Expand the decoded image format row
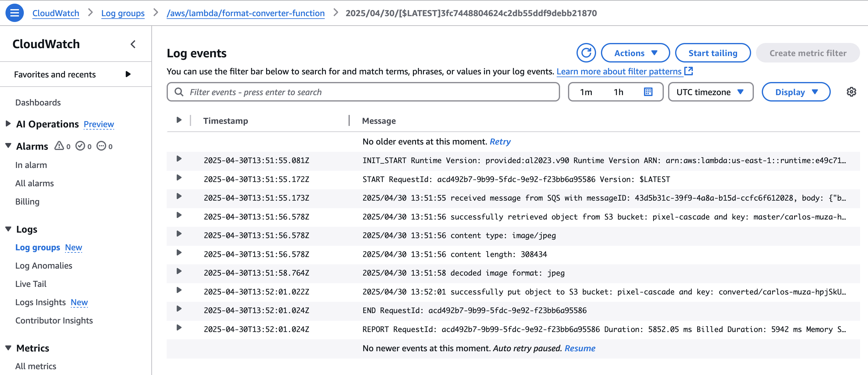868x375 pixels. tap(179, 271)
